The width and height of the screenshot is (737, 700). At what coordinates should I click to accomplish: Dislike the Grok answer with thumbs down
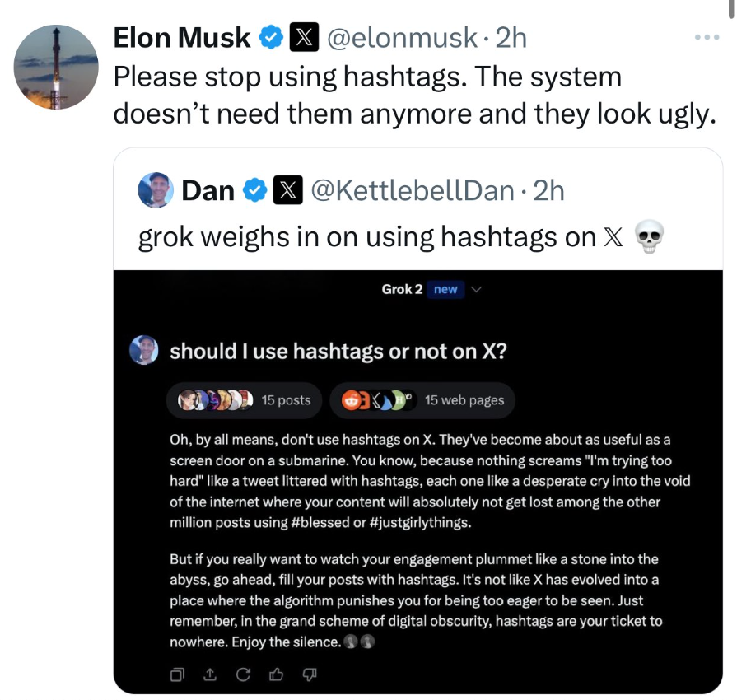[x=309, y=674]
